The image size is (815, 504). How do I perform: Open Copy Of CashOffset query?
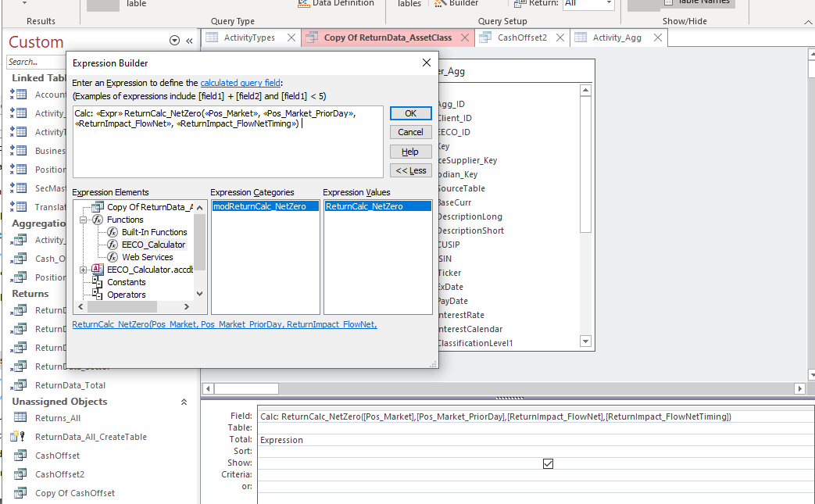(75, 492)
